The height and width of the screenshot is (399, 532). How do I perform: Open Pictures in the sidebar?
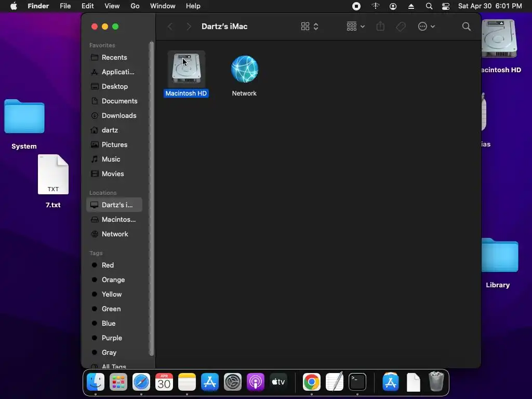(114, 145)
